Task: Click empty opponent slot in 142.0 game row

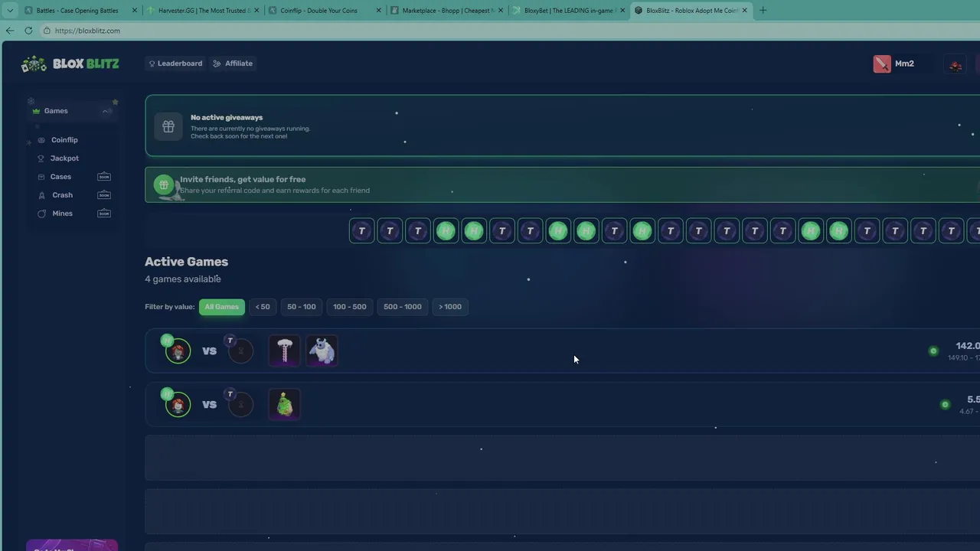Action: pos(240,351)
